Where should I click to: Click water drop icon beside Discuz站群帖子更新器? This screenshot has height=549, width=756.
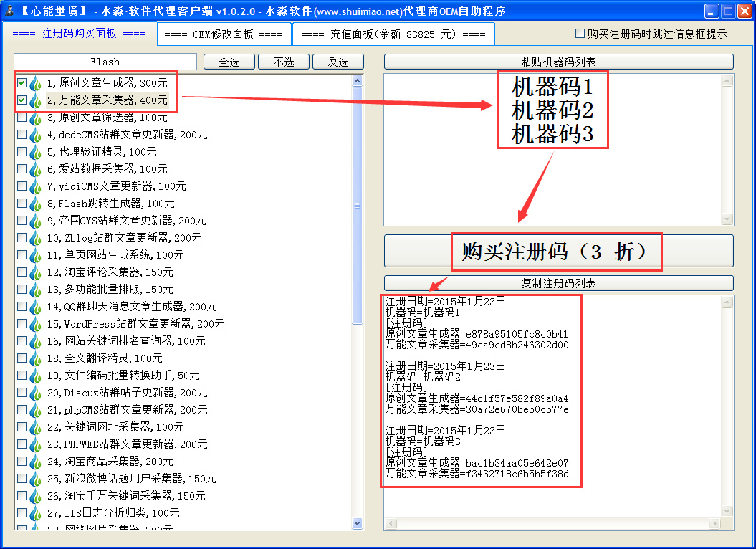(x=35, y=393)
